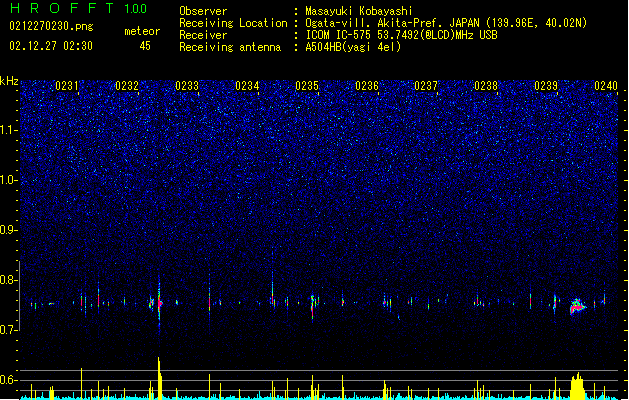629x400 pixels.
Task: Click the 0239 time marker
Action: 546,86
